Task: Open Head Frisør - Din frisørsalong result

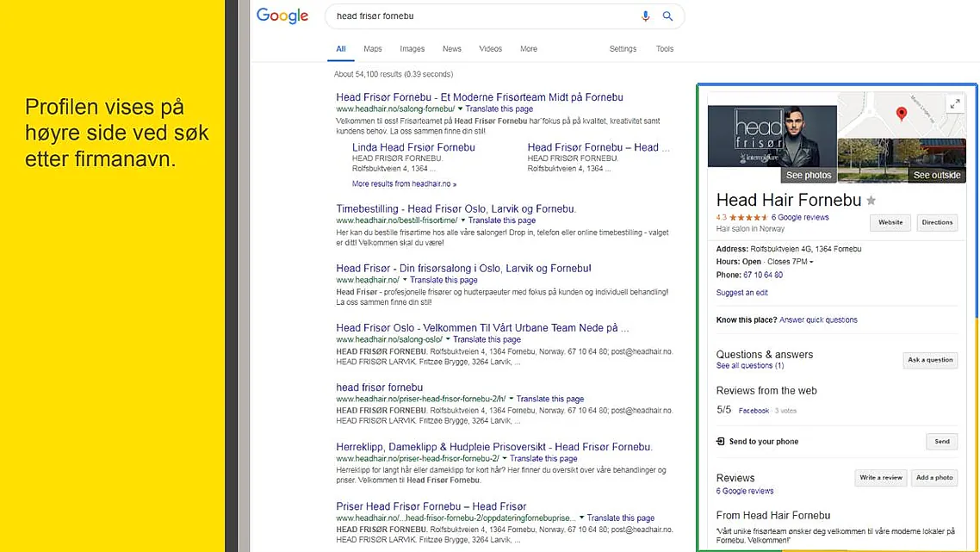Action: pyautogui.click(x=463, y=268)
